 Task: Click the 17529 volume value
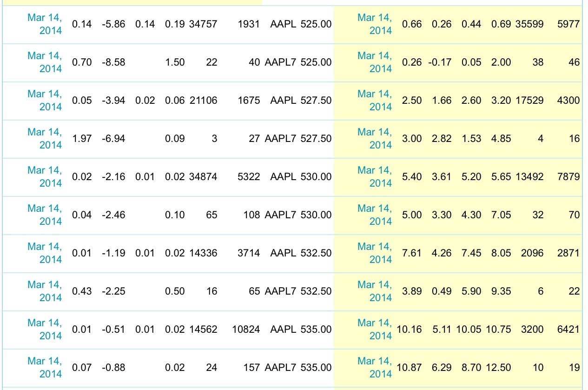pyautogui.click(x=529, y=101)
